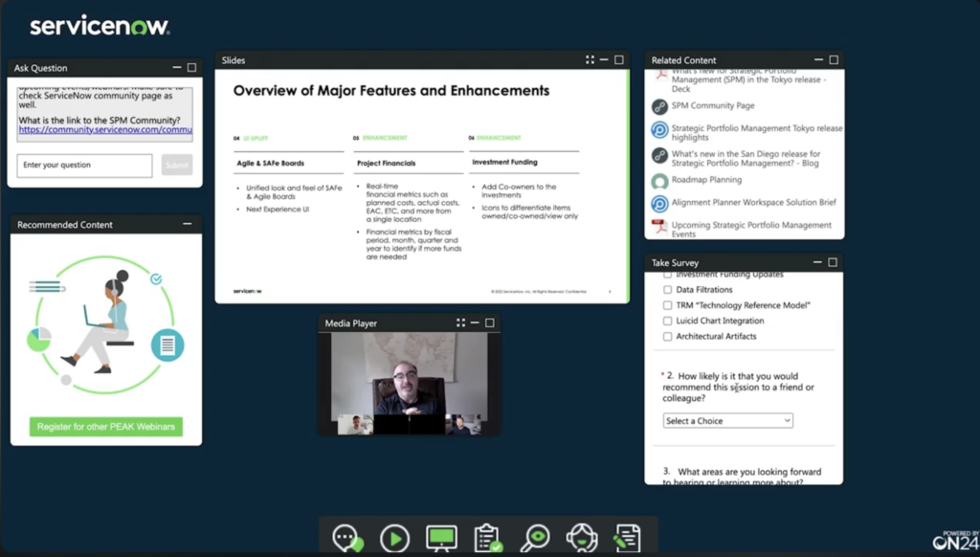Collapse the Take Survey panel
The height and width of the screenshot is (557, 980).
point(817,262)
